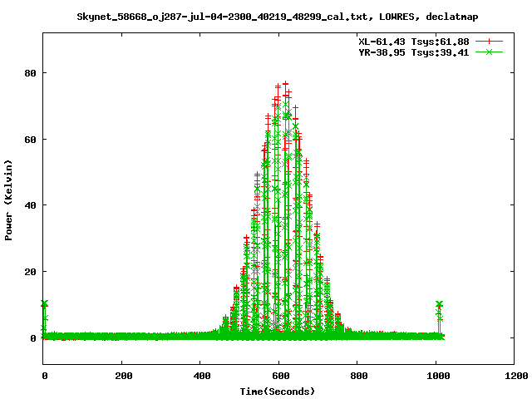
Task: Click the x-axis tick label 200
Action: point(123,376)
